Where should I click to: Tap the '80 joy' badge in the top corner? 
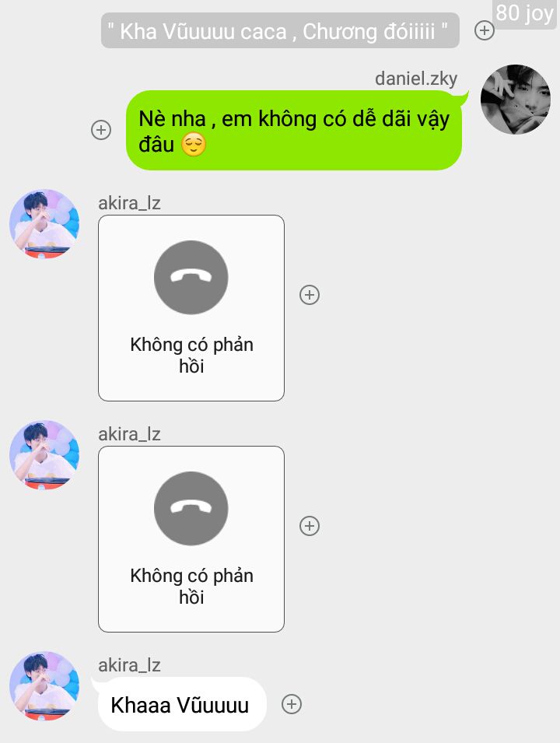coord(524,13)
